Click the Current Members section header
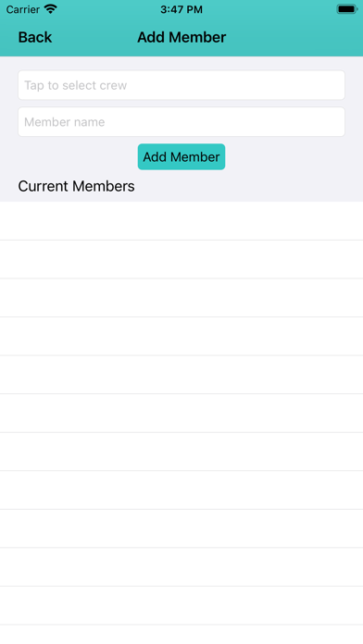The height and width of the screenshot is (644, 363). click(77, 186)
